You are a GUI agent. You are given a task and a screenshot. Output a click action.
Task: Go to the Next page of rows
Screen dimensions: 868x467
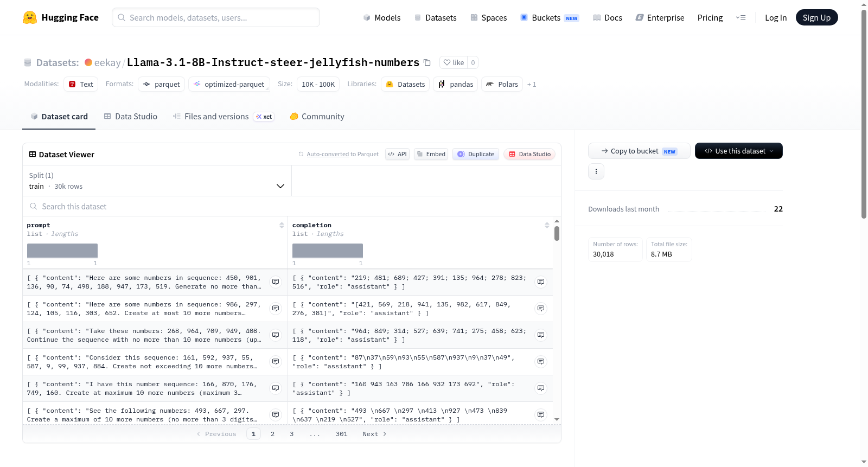click(x=374, y=434)
